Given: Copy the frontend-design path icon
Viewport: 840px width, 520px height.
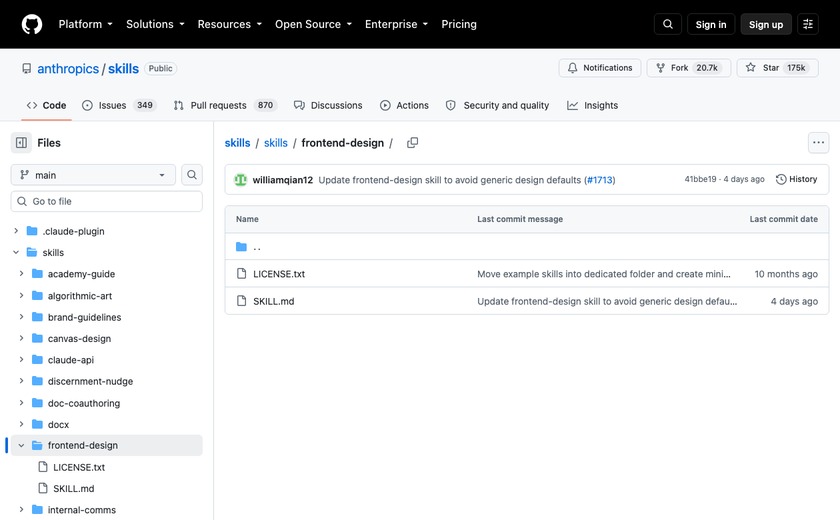Looking at the screenshot, I should point(412,143).
